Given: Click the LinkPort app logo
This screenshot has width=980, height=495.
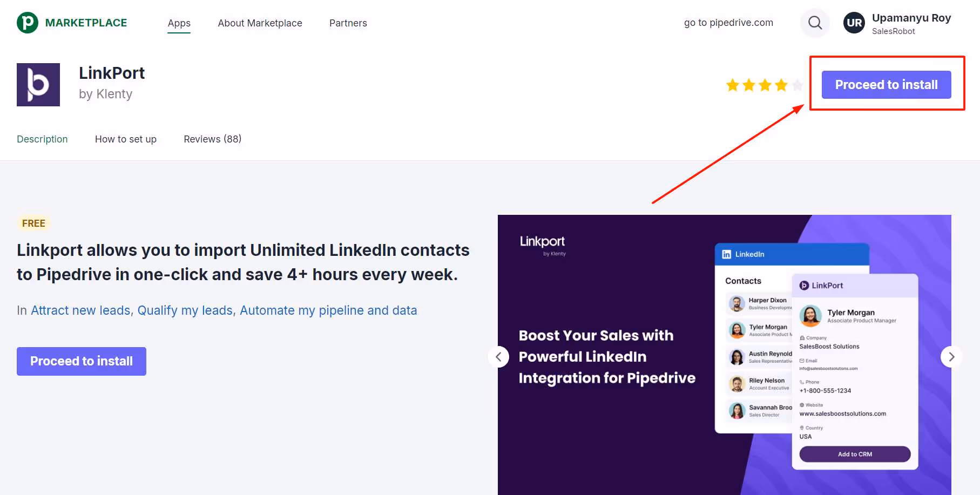Looking at the screenshot, I should click(x=38, y=85).
